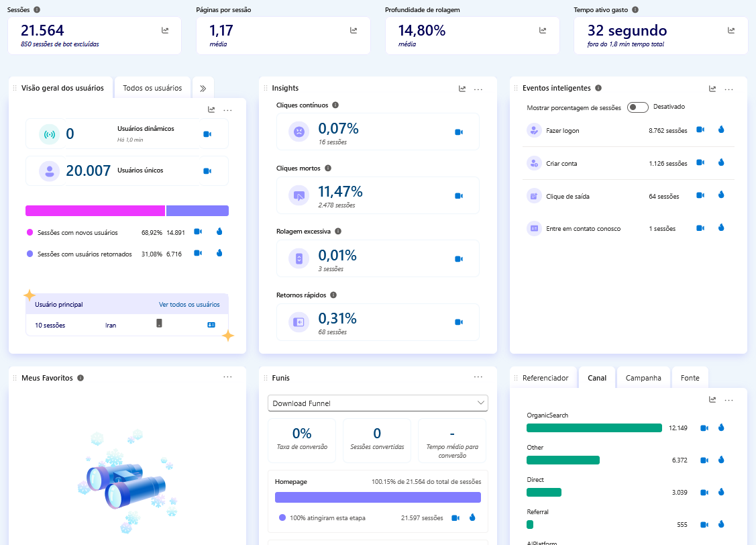Open more options in Funis panel

pos(478,377)
